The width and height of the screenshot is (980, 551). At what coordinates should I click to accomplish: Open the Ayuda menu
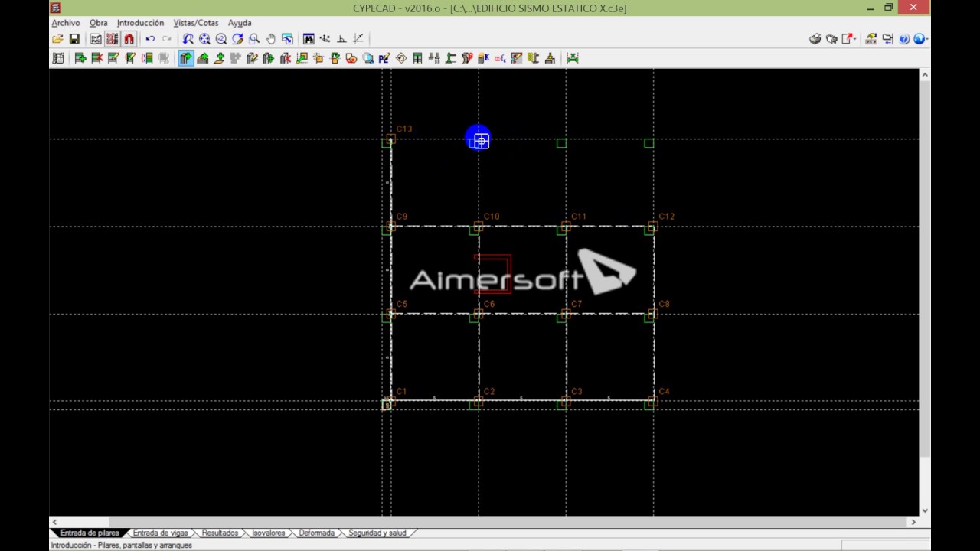(240, 23)
